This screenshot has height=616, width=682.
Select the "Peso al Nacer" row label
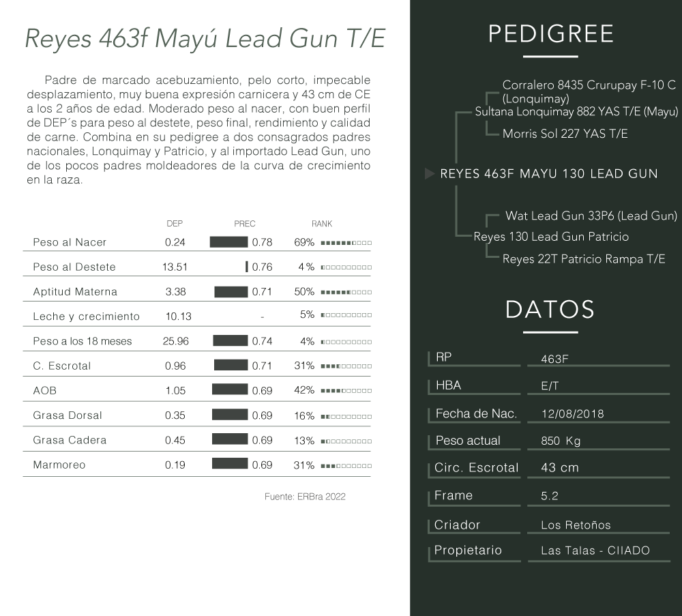coord(70,242)
